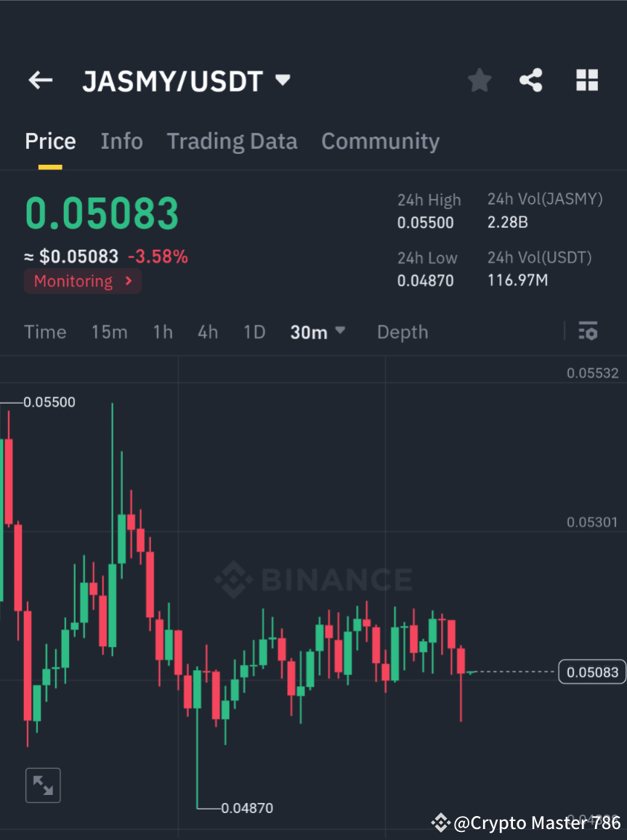
Task: Expand chart to fullscreen with arrows icon
Action: pyautogui.click(x=43, y=785)
